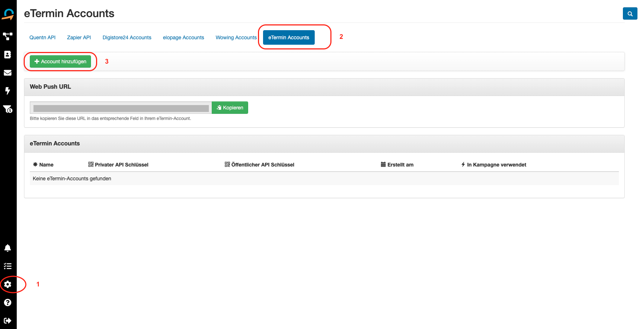Open settings with the gear icon
Image resolution: width=644 pixels, height=329 pixels.
[x=8, y=284]
